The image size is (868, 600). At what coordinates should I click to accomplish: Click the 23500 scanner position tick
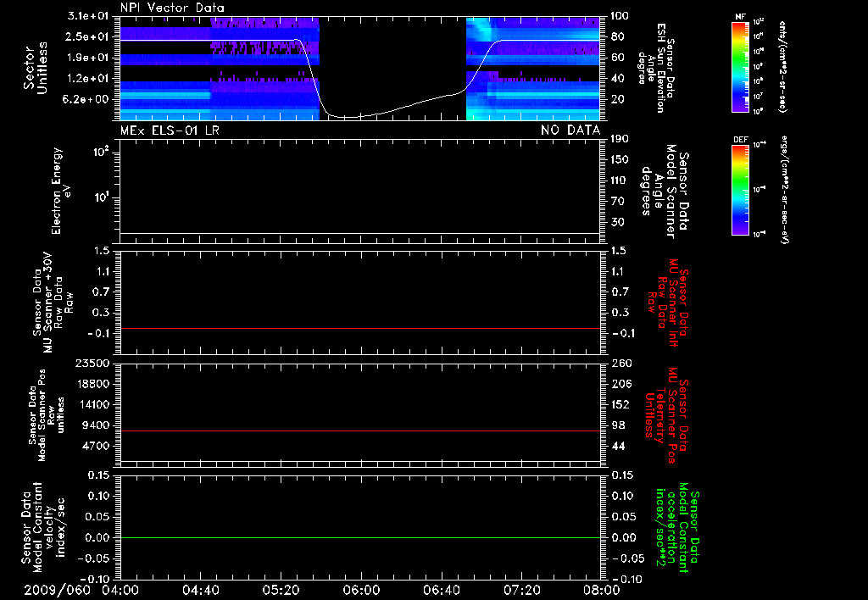tap(92, 364)
